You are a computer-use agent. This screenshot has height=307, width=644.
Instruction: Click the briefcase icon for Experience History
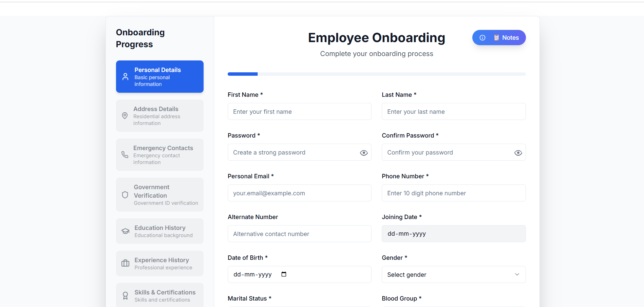coord(126,263)
